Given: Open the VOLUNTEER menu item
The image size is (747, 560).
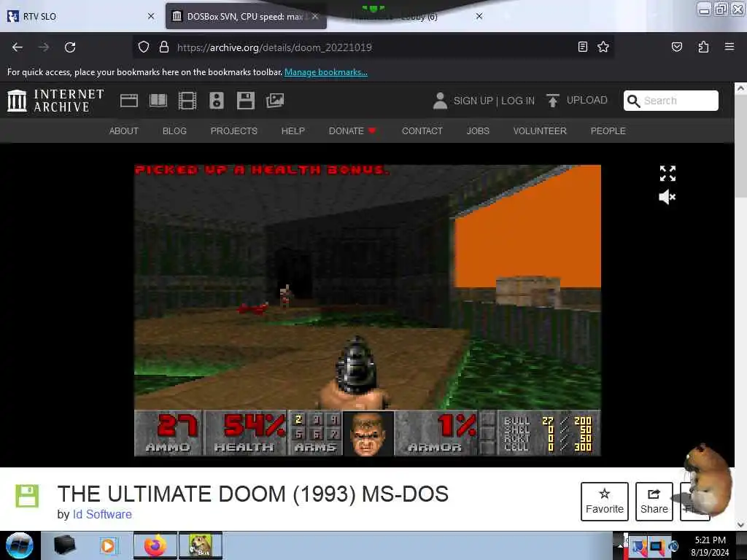Looking at the screenshot, I should pyautogui.click(x=540, y=131).
